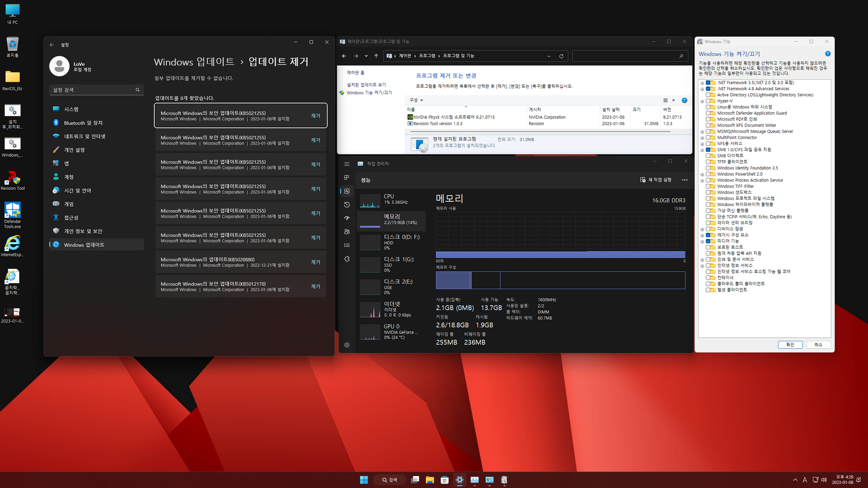The height and width of the screenshot is (488, 868).
Task: Open recent locations dropdown in Control Panel
Action: pos(366,56)
